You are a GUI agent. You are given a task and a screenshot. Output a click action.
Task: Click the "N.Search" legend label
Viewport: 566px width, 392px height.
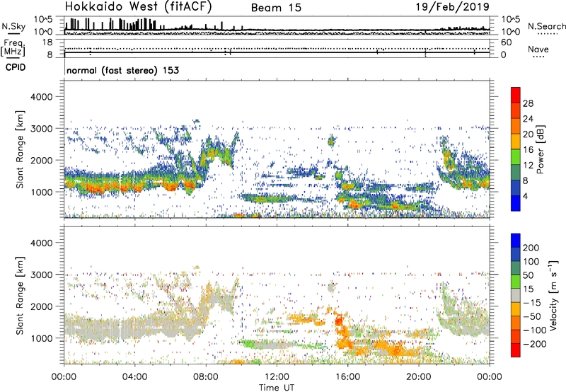(546, 26)
